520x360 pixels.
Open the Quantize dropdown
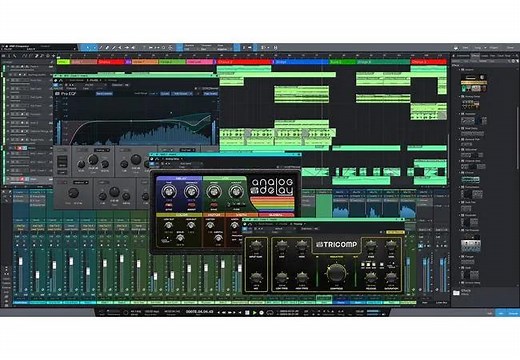pyautogui.click(x=191, y=47)
